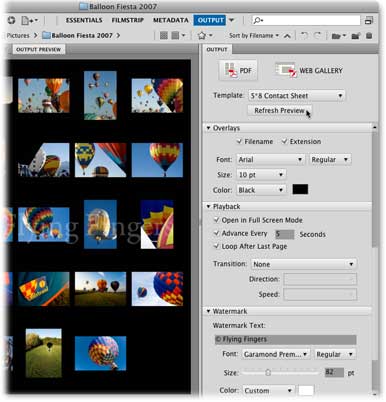Toggle the Filename overlay checkbox
The image size is (386, 402).
tap(239, 141)
